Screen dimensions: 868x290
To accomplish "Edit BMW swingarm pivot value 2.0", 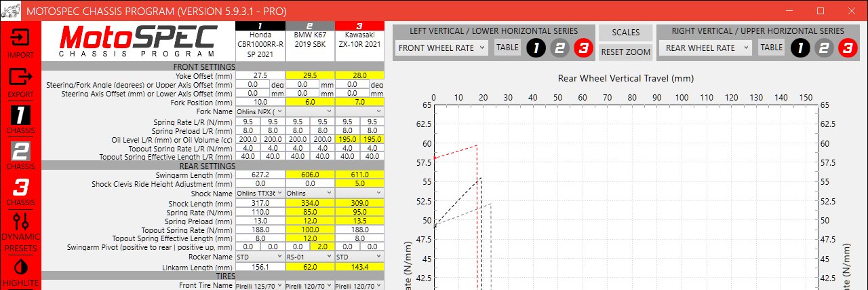I will point(323,247).
